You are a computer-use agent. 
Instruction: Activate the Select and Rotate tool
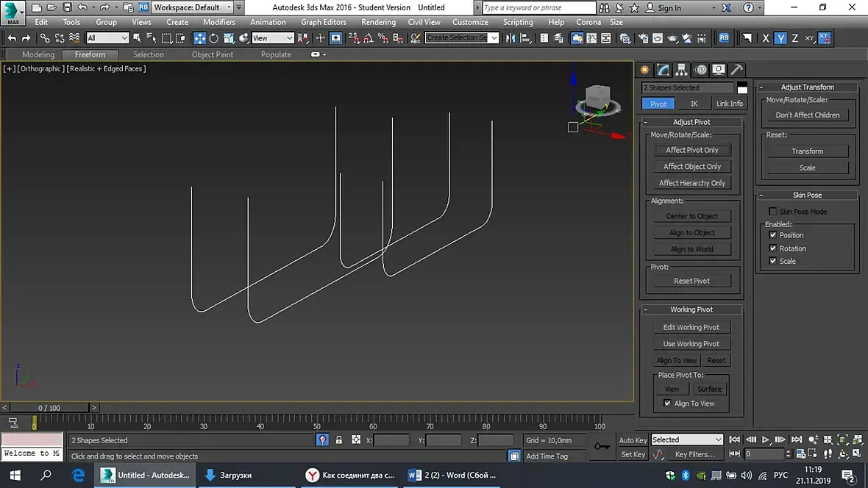(x=214, y=38)
